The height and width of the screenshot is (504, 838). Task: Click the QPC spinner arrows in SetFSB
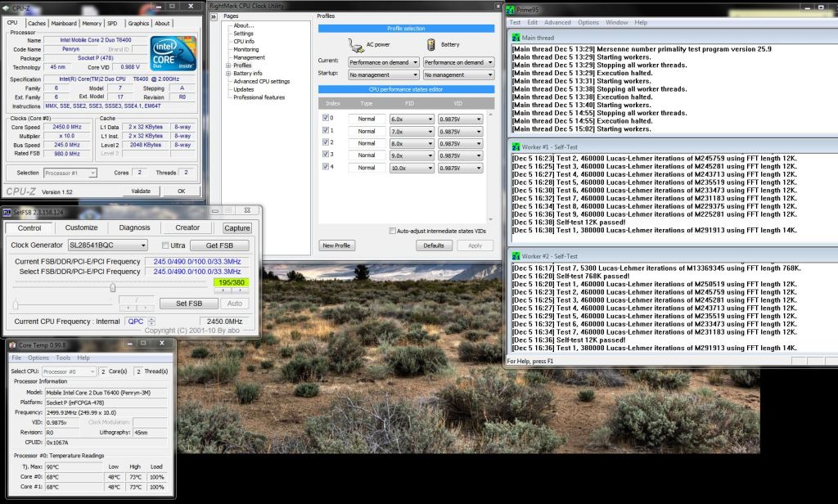coord(151,322)
